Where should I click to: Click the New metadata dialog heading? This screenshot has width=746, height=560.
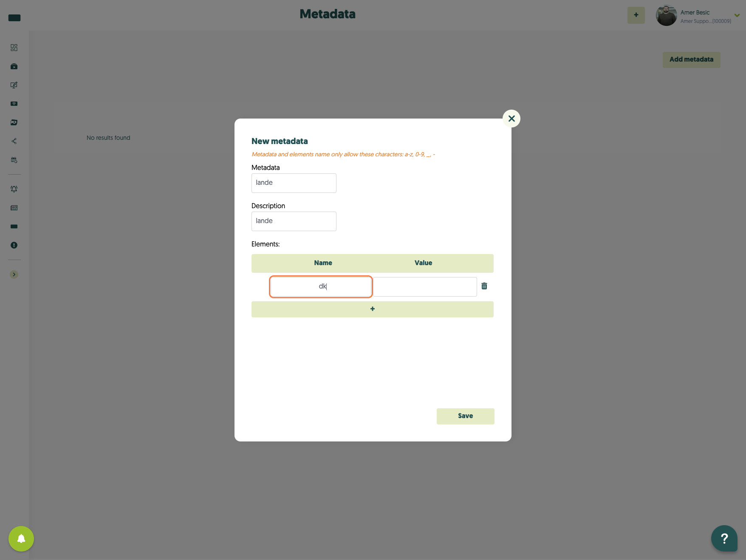tap(280, 141)
